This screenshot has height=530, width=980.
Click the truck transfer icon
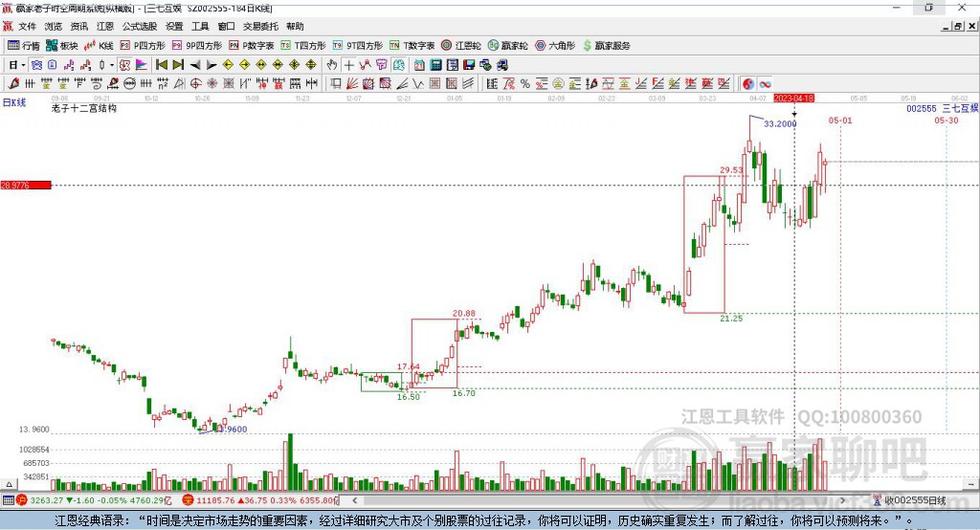pyautogui.click(x=501, y=65)
